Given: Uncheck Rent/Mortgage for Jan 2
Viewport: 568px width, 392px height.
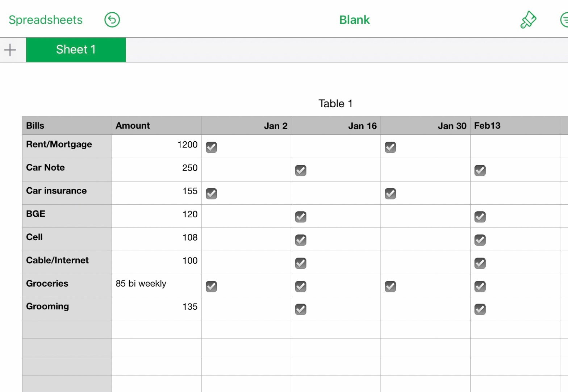Looking at the screenshot, I should click(211, 147).
